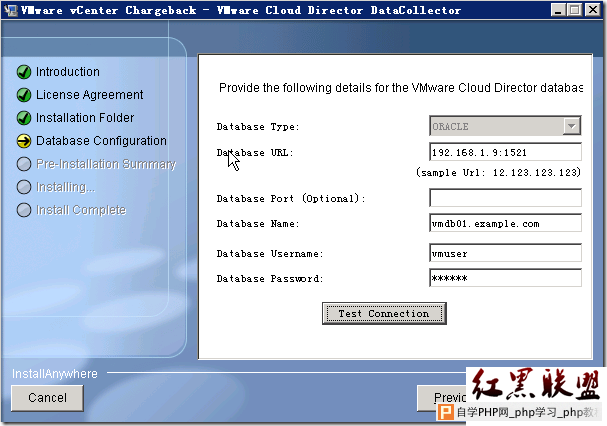
Task: Maximize the installer window
Action: click(575, 10)
